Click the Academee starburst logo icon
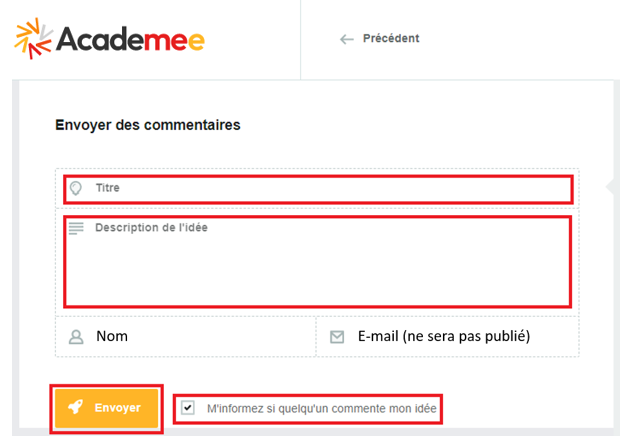The height and width of the screenshot is (436, 620). click(x=33, y=39)
